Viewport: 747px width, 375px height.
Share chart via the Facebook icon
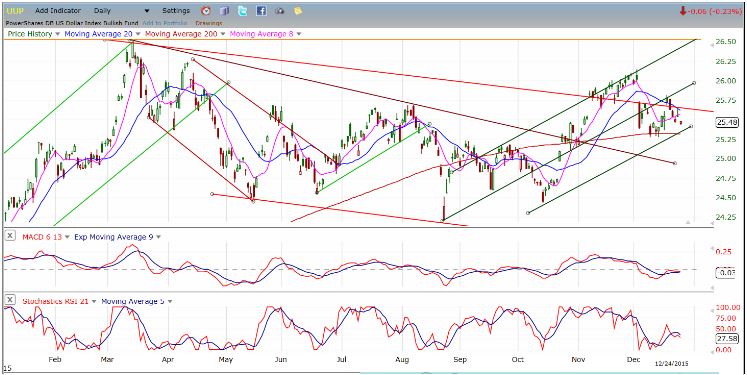[261, 10]
